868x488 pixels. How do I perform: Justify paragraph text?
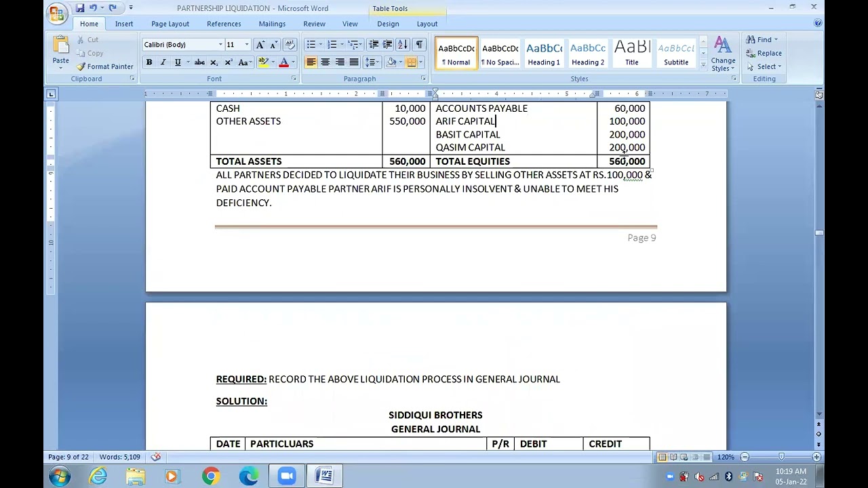[353, 62]
